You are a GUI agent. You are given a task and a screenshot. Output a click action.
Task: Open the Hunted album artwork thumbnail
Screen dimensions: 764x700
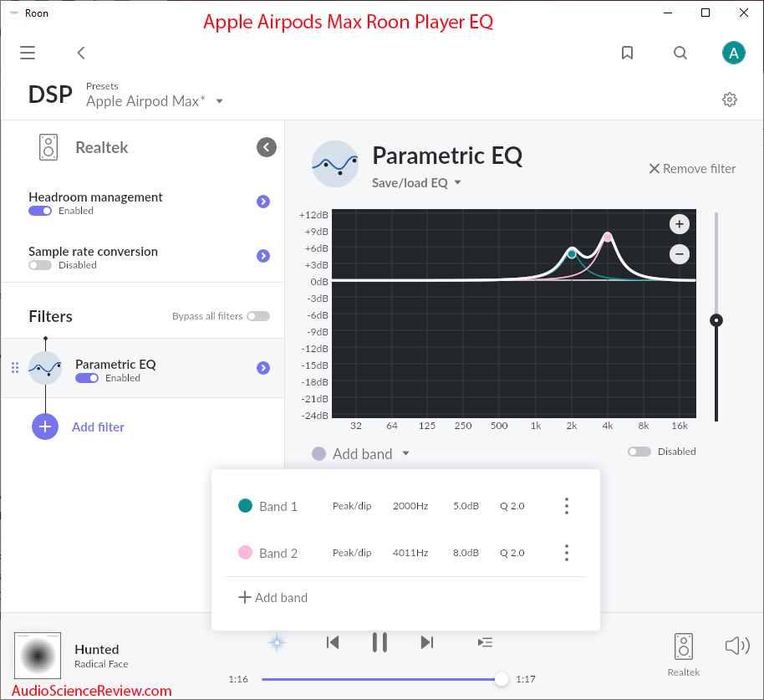(x=38, y=656)
